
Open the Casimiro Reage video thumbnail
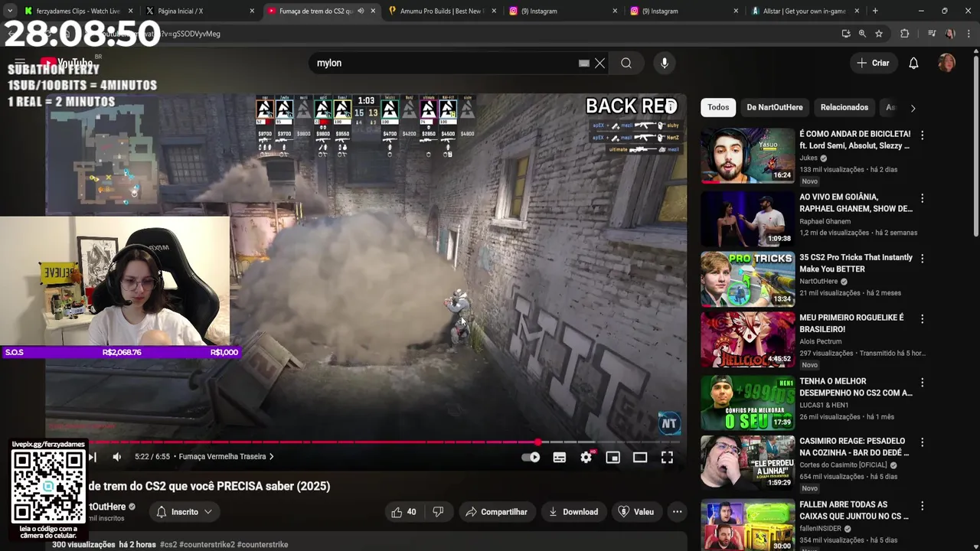point(748,462)
